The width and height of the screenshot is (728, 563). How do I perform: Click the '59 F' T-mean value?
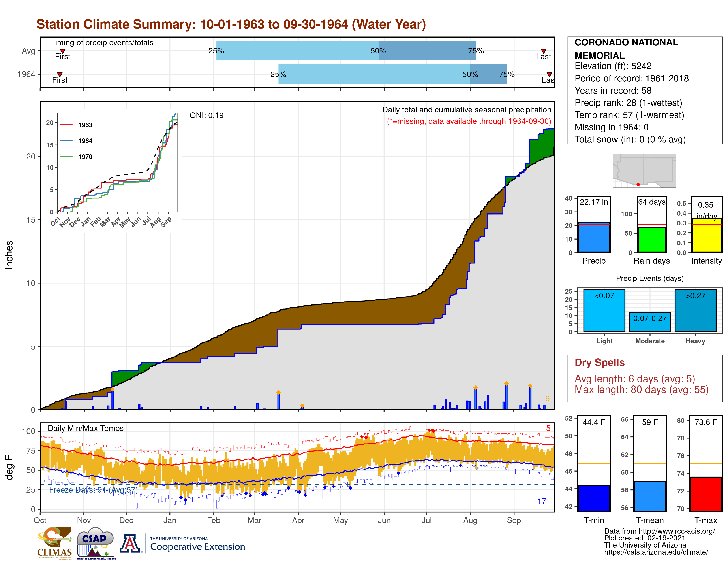coord(650,422)
